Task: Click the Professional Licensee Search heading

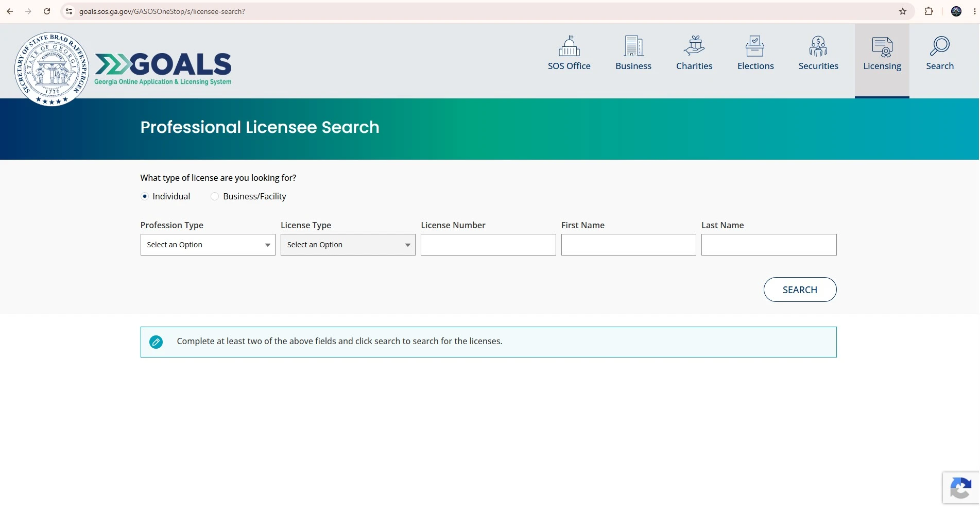Action: coord(260,127)
